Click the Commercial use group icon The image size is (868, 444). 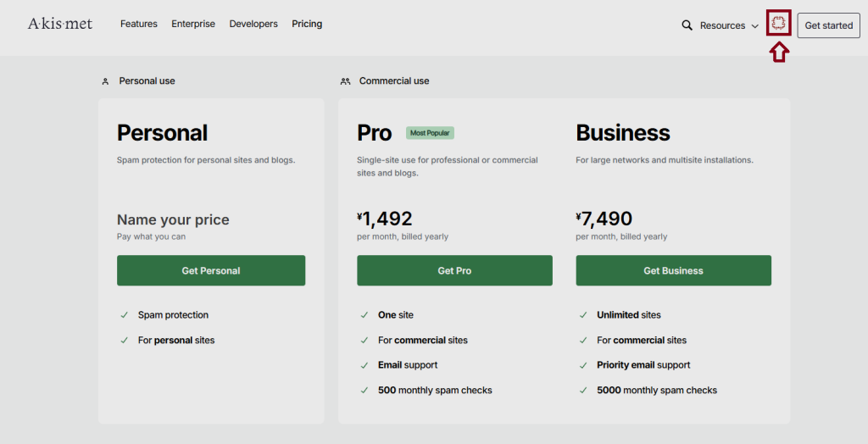tap(345, 81)
